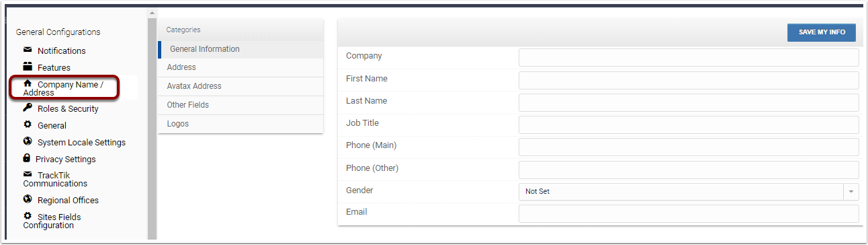Open TrackTik Communications settings
The height and width of the screenshot is (245, 868).
55,179
